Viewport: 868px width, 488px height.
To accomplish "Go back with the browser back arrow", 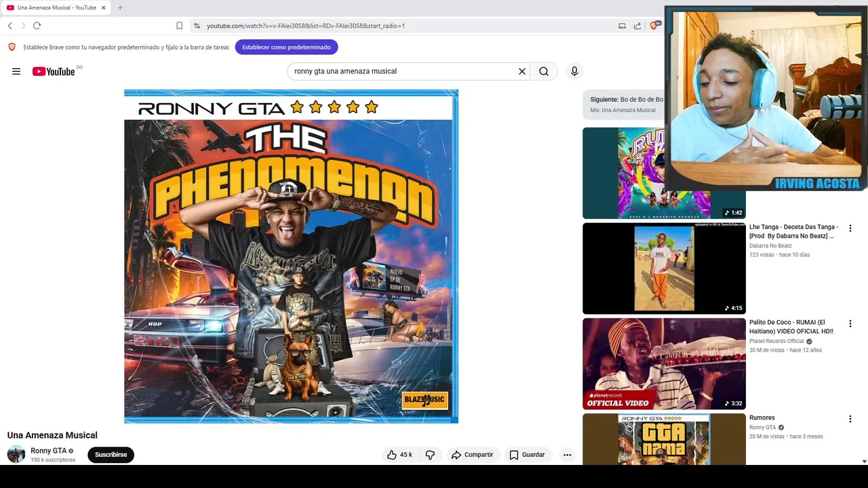I will point(10,26).
